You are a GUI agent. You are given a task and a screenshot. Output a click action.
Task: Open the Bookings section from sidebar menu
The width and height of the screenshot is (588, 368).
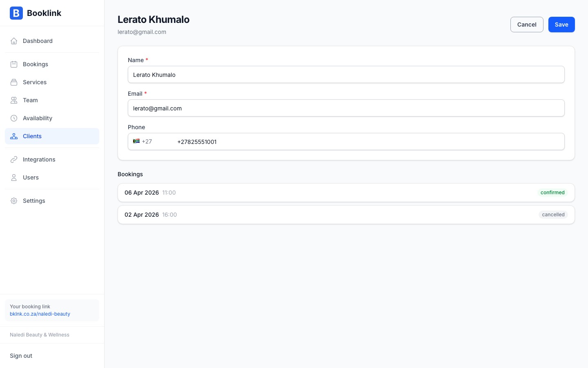[36, 64]
